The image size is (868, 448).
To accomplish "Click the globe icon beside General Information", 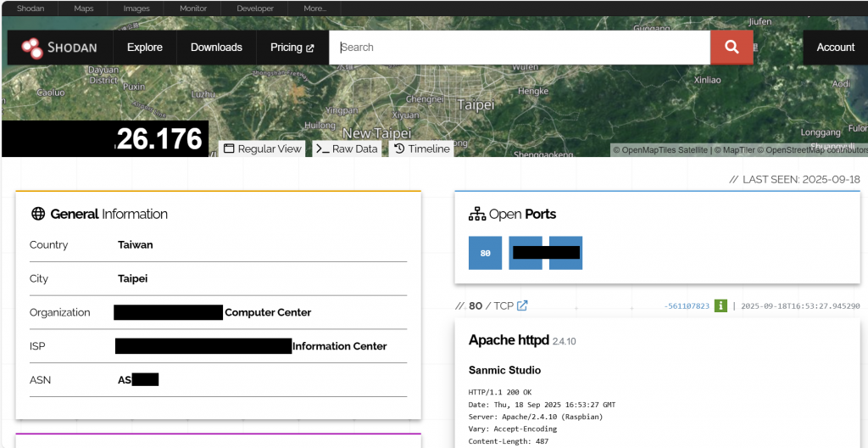I will point(38,214).
